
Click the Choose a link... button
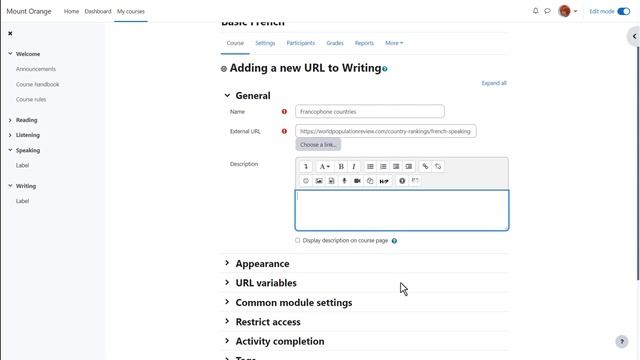(318, 144)
